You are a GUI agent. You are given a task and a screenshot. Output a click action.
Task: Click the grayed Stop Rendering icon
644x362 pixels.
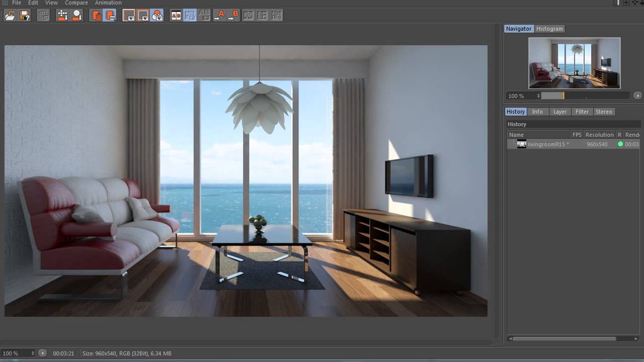click(x=44, y=16)
